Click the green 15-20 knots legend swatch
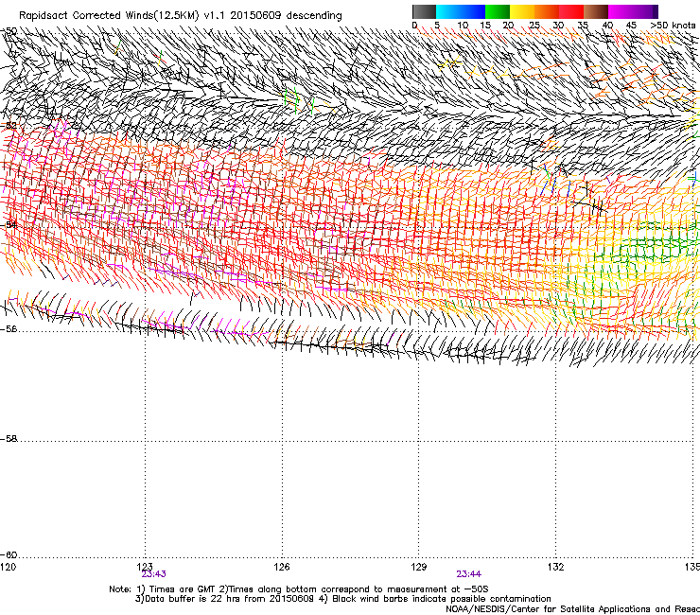This screenshot has height=615, width=700. click(x=498, y=11)
